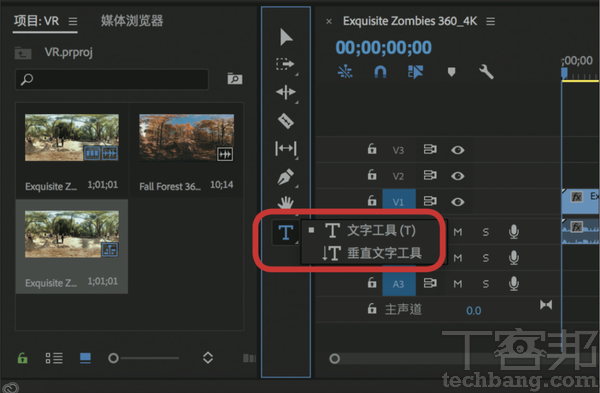This screenshot has width=600, height=393.
Task: Toggle sync lock on V1
Action: 430,201
